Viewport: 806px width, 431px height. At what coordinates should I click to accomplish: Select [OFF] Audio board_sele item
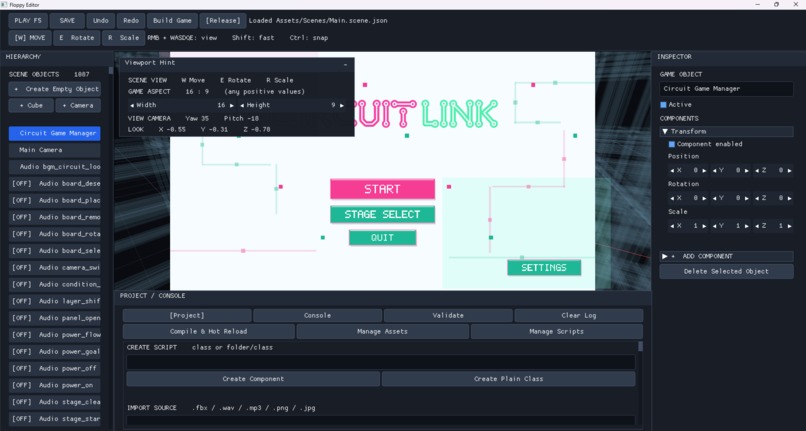pos(54,250)
